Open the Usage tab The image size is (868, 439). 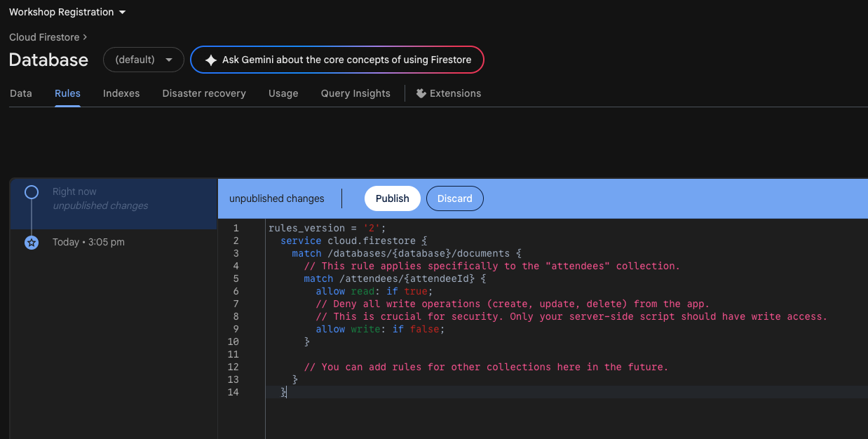pos(283,93)
